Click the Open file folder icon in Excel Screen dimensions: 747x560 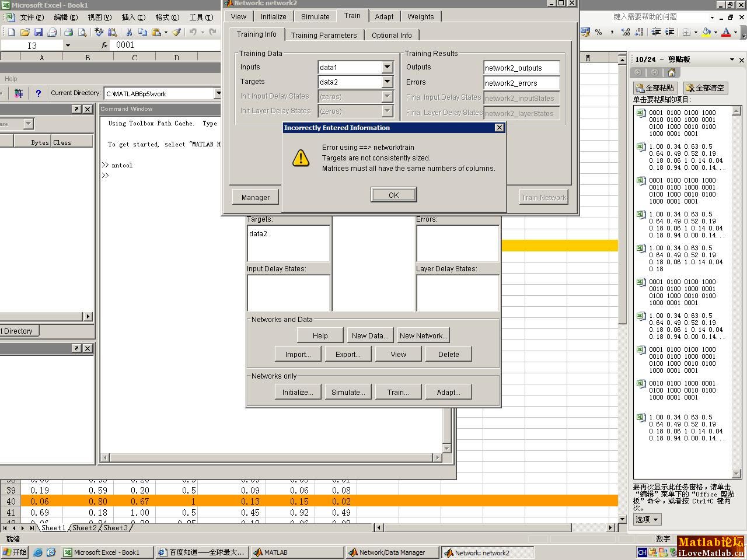(25, 32)
